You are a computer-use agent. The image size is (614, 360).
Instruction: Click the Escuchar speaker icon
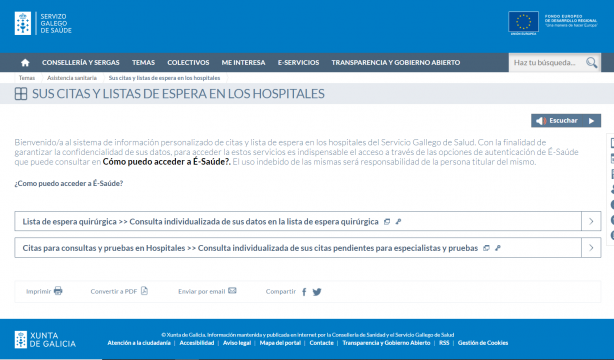[541, 121]
